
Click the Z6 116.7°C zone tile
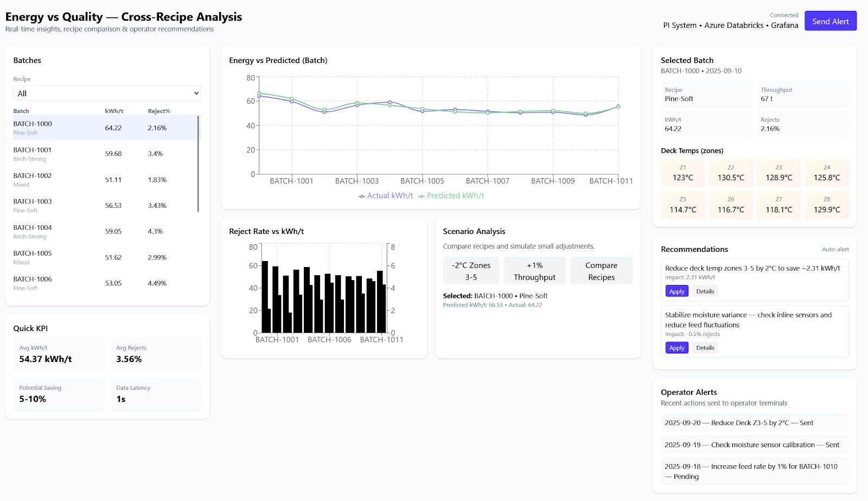pyautogui.click(x=731, y=205)
